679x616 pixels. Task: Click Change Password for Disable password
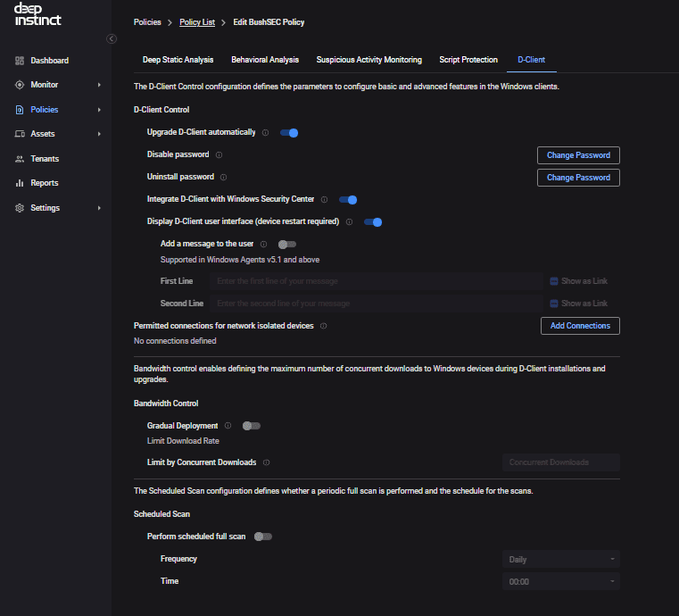[578, 155]
